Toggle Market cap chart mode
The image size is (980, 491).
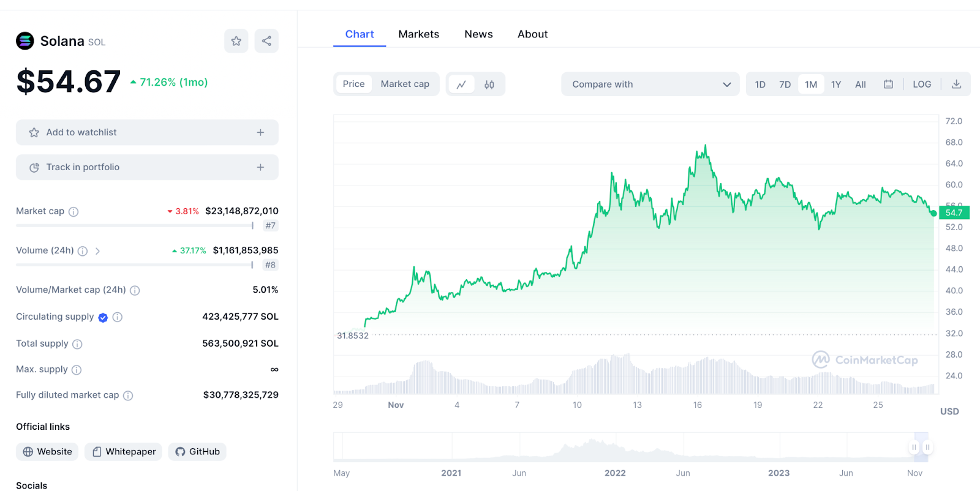click(405, 84)
